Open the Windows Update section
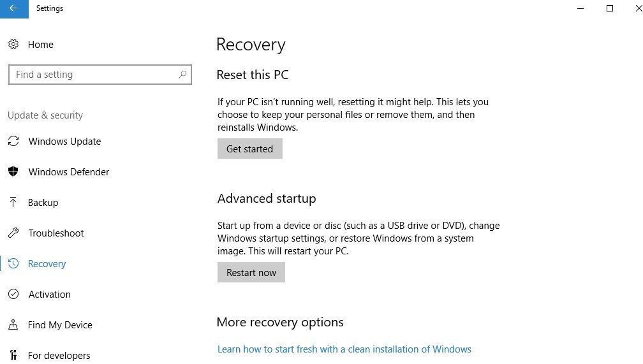This screenshot has height=364, width=643. (64, 142)
